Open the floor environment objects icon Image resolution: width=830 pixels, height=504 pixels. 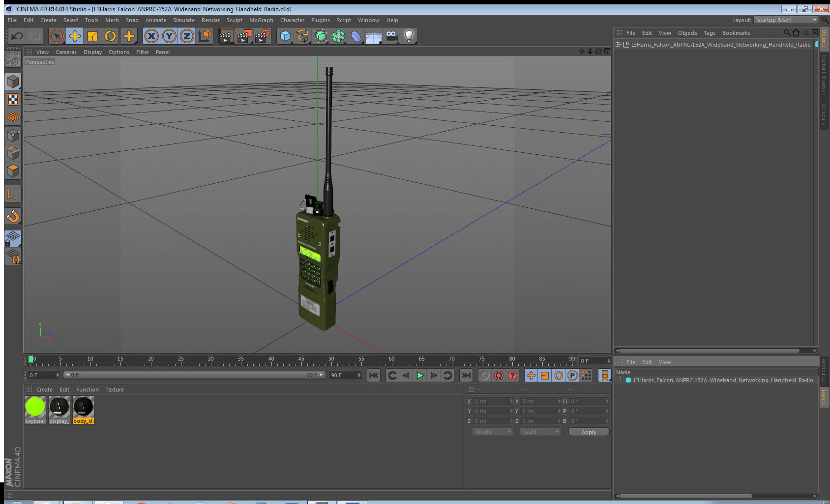[374, 36]
